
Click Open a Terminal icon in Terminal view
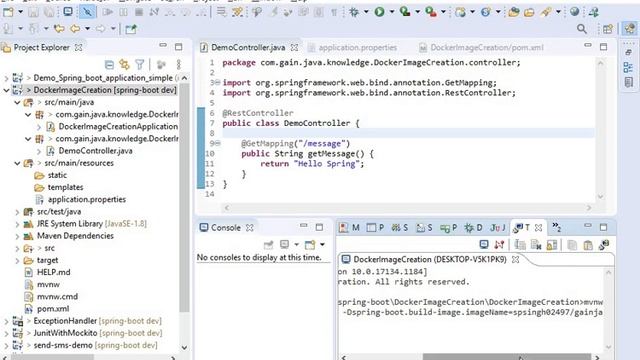click(x=484, y=245)
